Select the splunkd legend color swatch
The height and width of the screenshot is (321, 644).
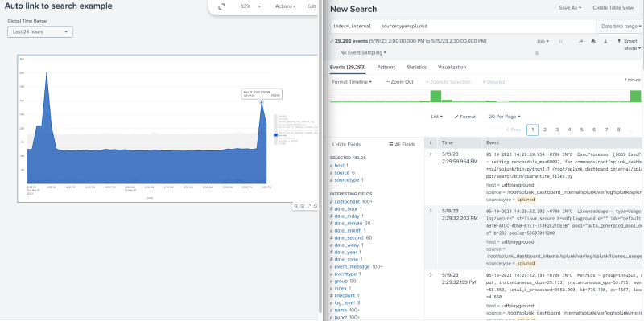tap(275, 135)
